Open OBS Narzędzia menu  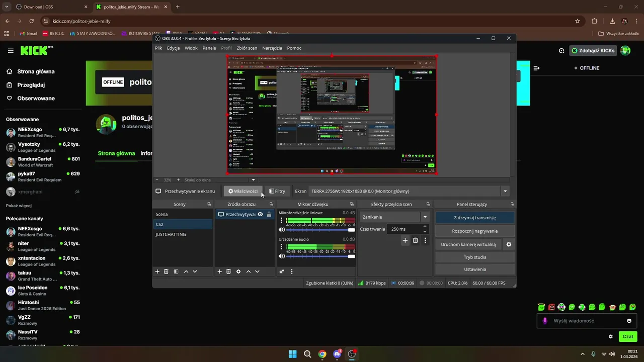tap(272, 48)
